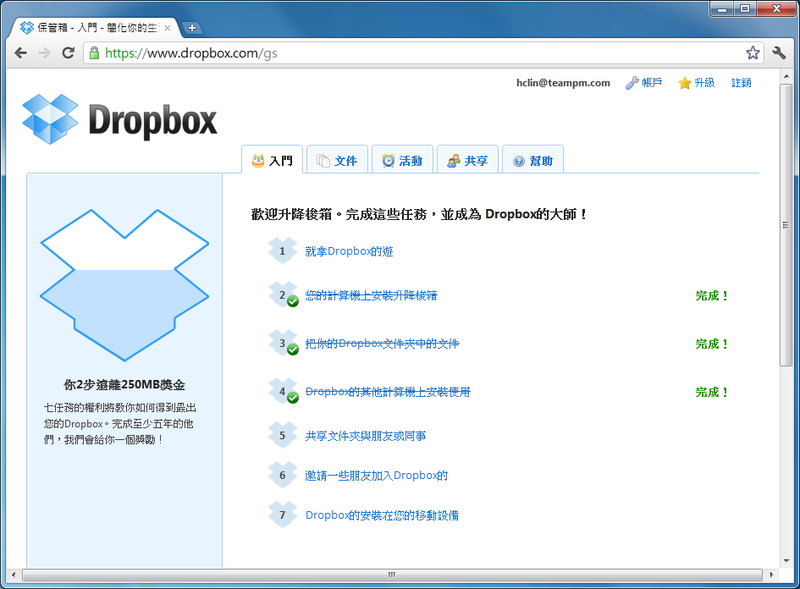
Task: Click the wrench icon beside 帳戶
Action: point(632,83)
